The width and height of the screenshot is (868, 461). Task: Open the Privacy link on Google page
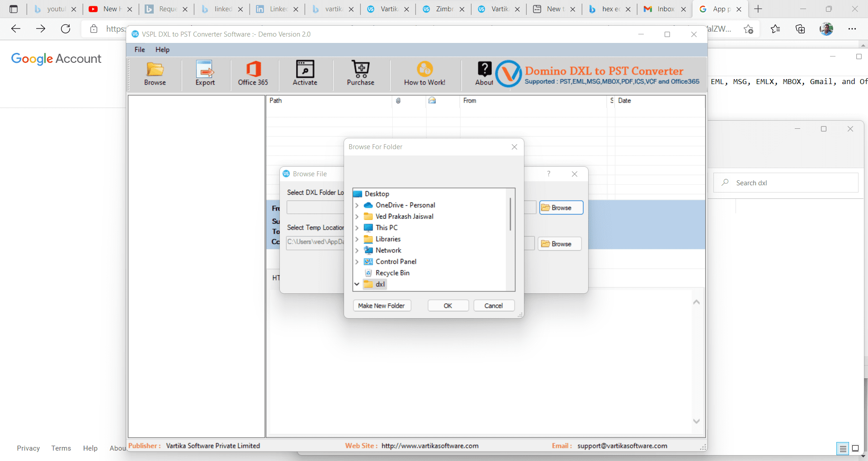(28, 448)
